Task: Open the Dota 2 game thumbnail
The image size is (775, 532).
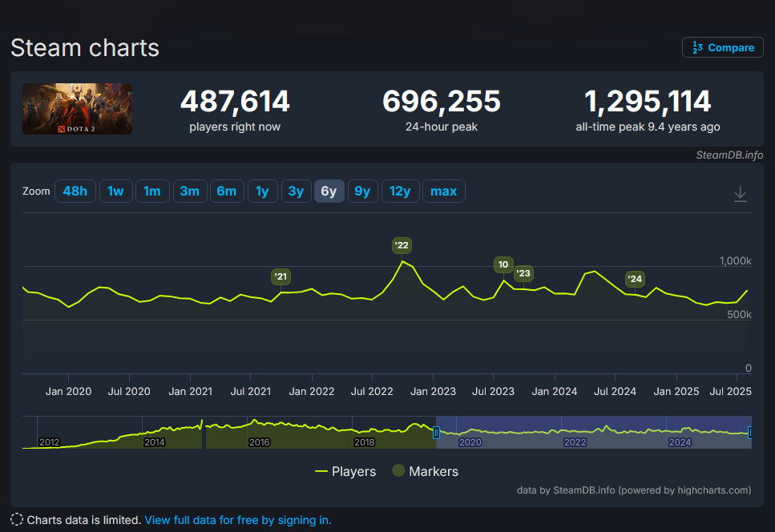Action: coord(77,109)
